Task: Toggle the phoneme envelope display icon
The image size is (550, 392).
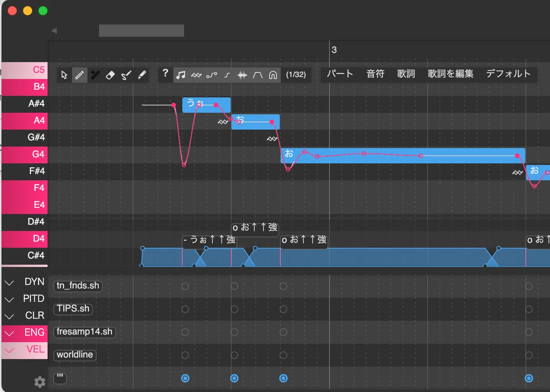Action: [x=258, y=75]
